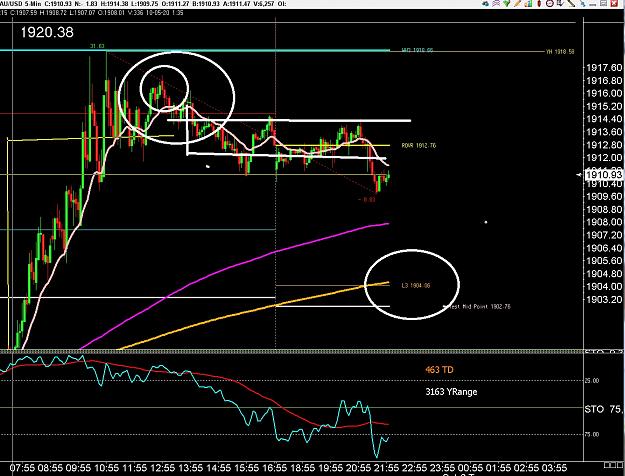Open the colored bar chart icon

point(528,3)
